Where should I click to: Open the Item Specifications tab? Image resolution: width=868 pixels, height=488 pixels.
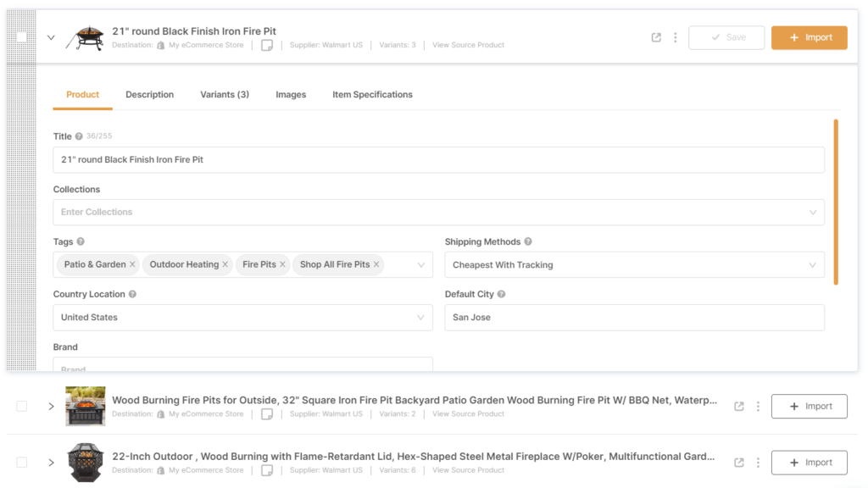372,94
